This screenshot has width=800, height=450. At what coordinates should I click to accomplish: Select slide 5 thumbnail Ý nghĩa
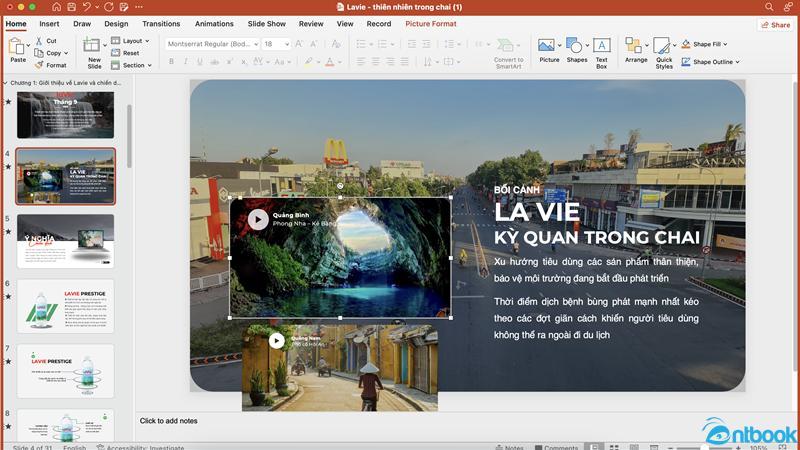tap(65, 241)
